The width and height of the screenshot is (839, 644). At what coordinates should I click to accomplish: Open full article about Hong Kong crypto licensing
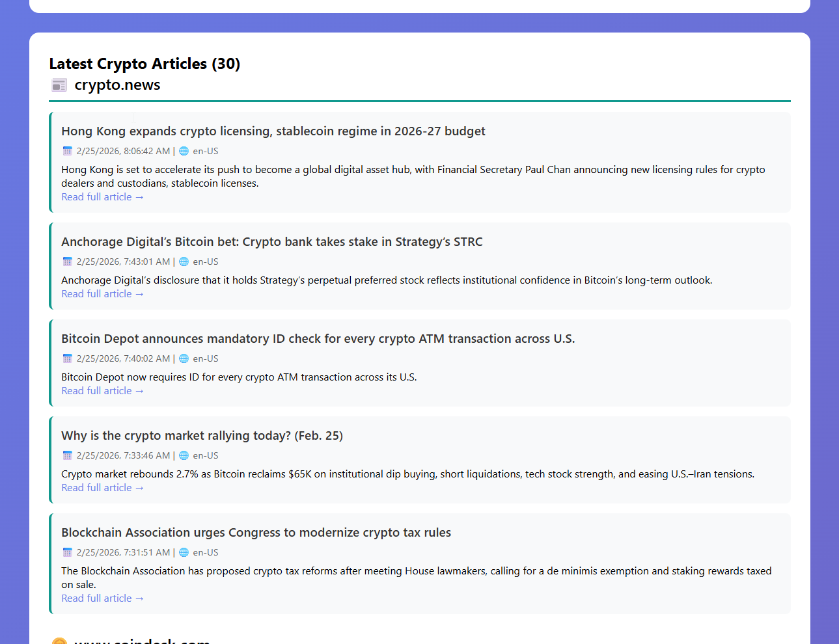[102, 197]
